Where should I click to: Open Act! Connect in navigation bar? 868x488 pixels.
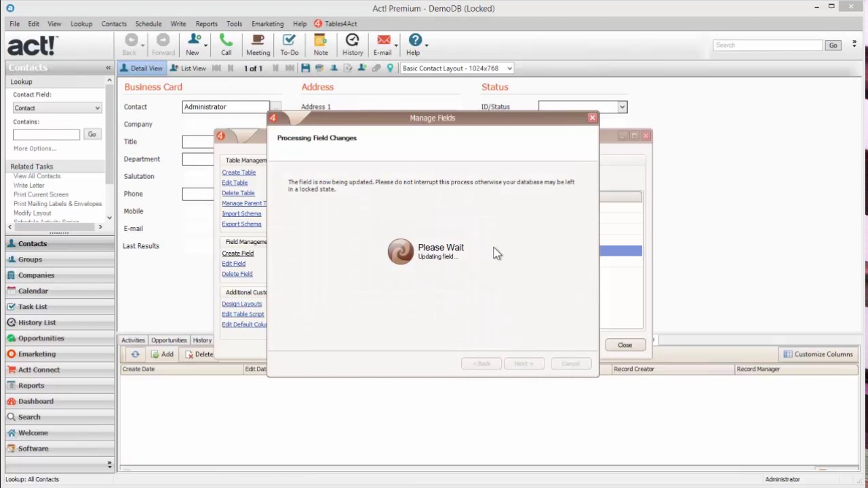tap(60, 369)
